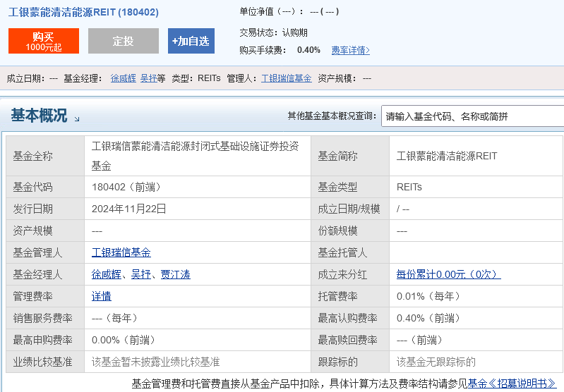Select the 0.40%（前端） subscription fee value
The width and height of the screenshot is (564, 392).
pos(428,319)
